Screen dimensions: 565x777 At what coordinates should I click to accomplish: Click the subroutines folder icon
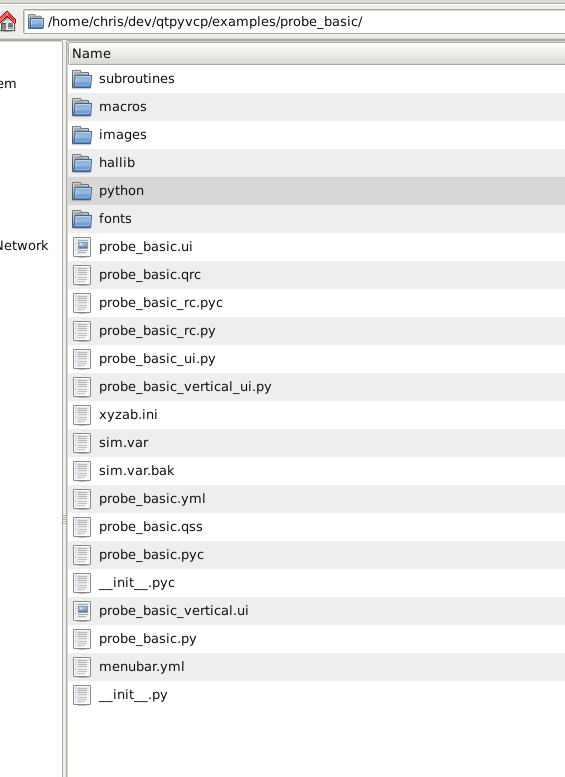click(x=82, y=79)
